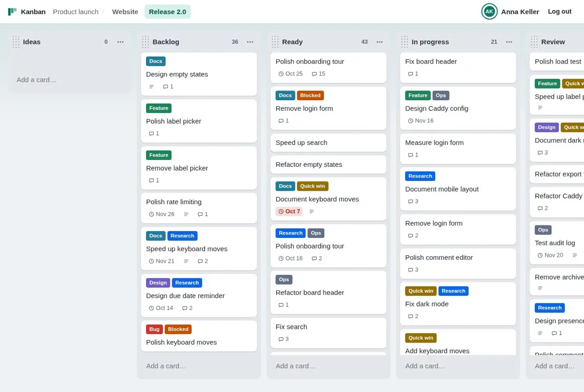584x392 pixels.
Task: Click comment icon on Polish comment editor card
Action: (410, 270)
